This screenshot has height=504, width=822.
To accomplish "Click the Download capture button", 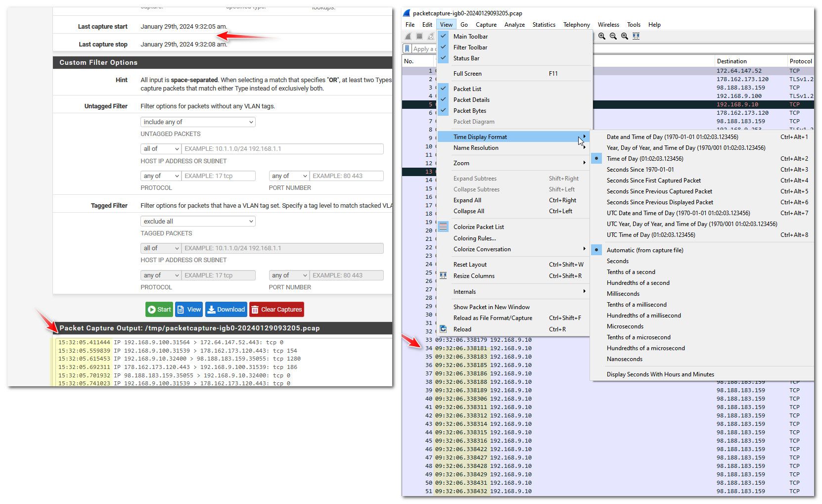I will point(226,310).
